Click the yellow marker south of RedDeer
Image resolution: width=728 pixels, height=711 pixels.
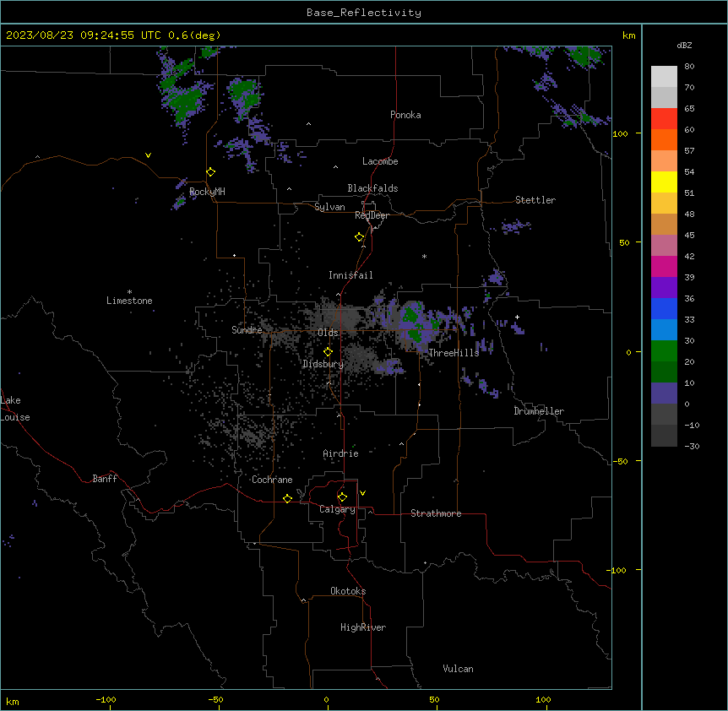(x=359, y=237)
